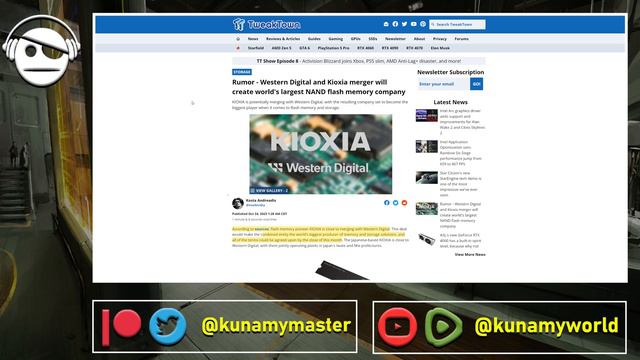Image resolution: width=640 pixels, height=360 pixels.
Task: Click the trending flame icon beside Starfield
Action: click(x=238, y=48)
